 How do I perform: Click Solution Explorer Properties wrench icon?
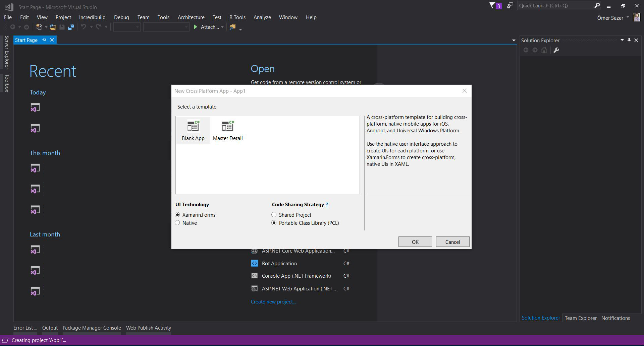(x=556, y=50)
